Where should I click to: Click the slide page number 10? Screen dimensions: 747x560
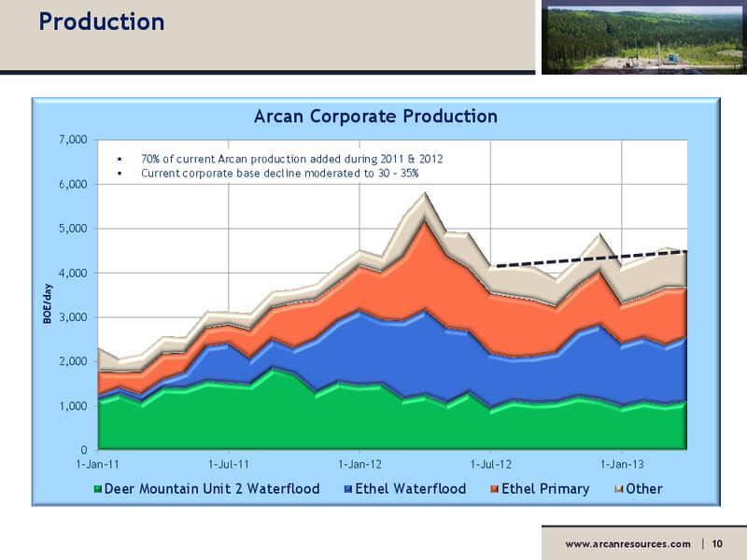click(717, 544)
